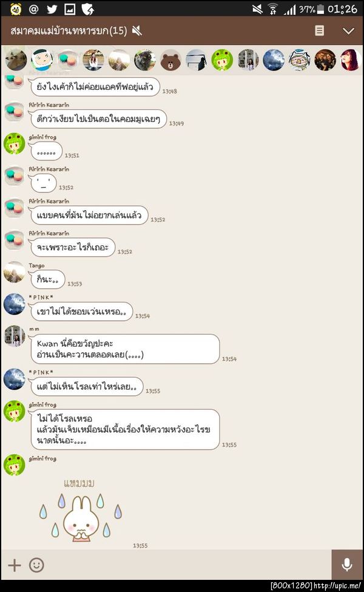The width and height of the screenshot is (364, 592).
Task: Tap the message starting with 'Kwan'
Action: [x=125, y=349]
